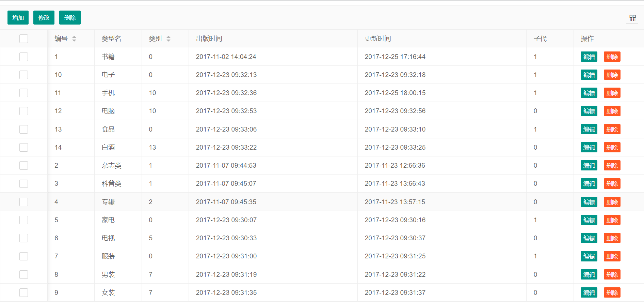This screenshot has width=644, height=302.
Task: Edit the 白酒 entry
Action: [589, 147]
